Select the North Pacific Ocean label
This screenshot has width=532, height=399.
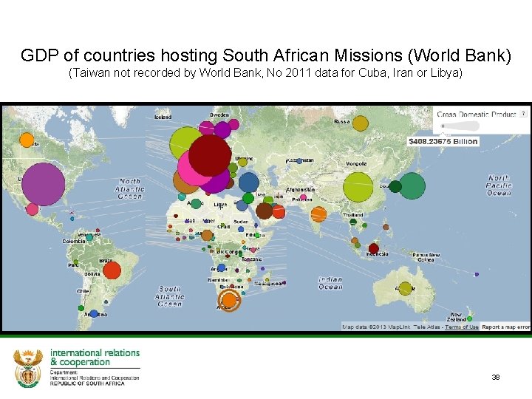499,185
